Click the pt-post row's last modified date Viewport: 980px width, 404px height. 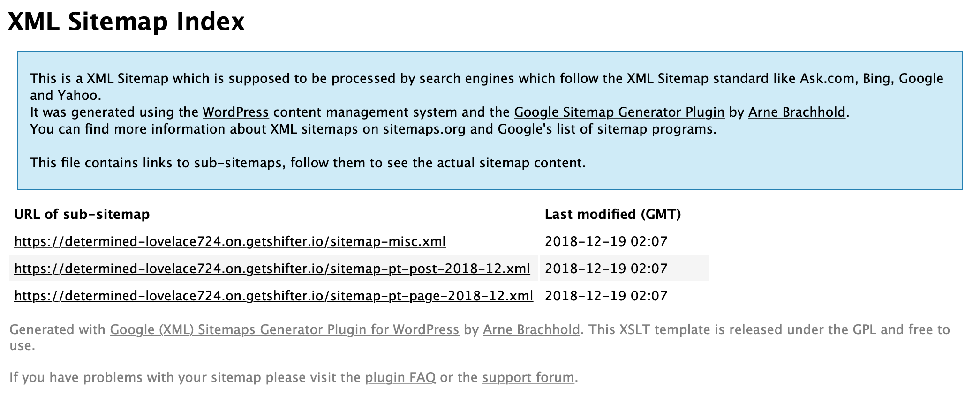(606, 269)
